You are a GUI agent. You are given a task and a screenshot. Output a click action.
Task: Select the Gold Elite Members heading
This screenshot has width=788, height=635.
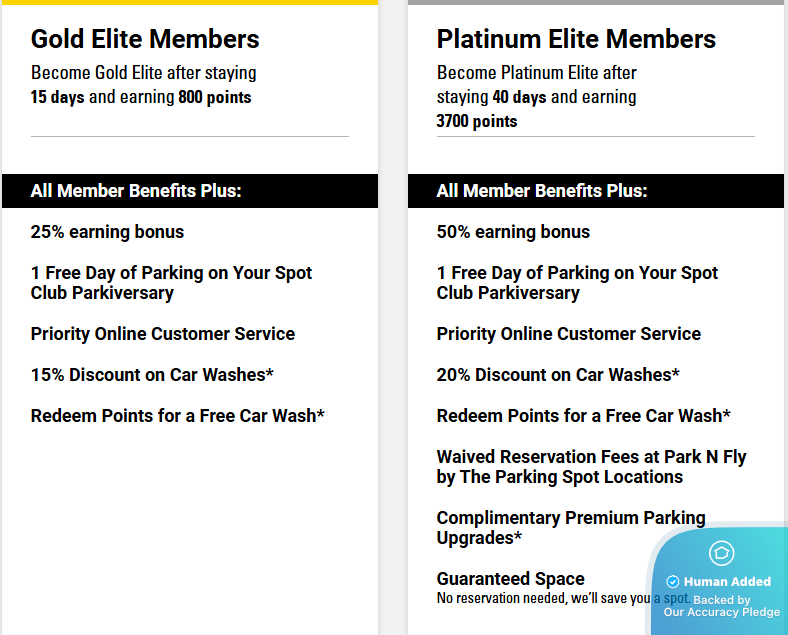[x=145, y=39]
